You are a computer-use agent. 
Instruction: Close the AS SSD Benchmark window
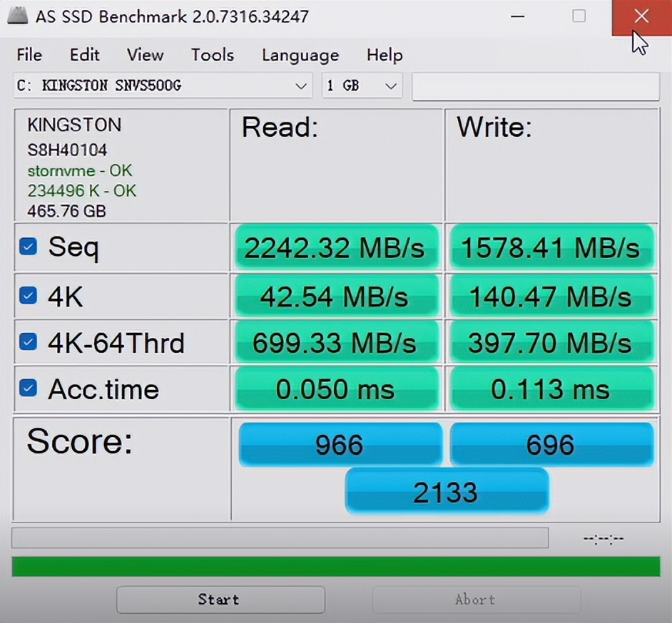[641, 17]
